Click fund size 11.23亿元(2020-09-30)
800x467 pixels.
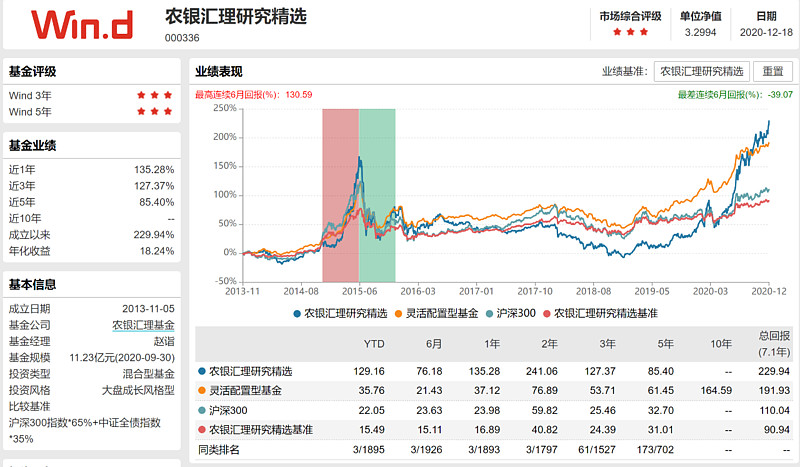pyautogui.click(x=122, y=358)
